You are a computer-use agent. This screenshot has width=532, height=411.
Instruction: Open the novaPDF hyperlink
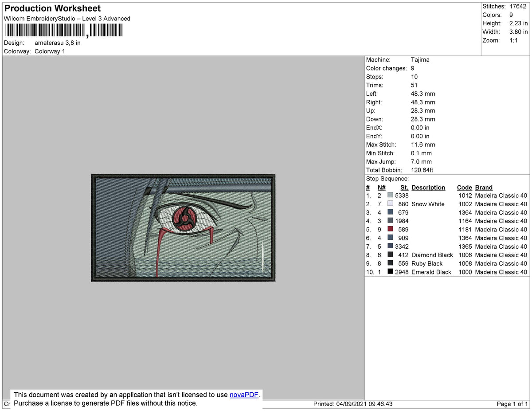pos(244,395)
